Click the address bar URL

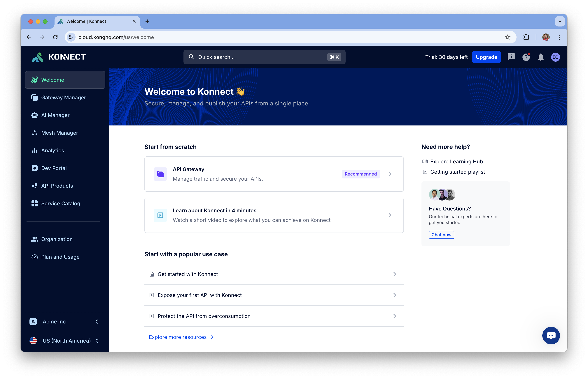coord(116,37)
